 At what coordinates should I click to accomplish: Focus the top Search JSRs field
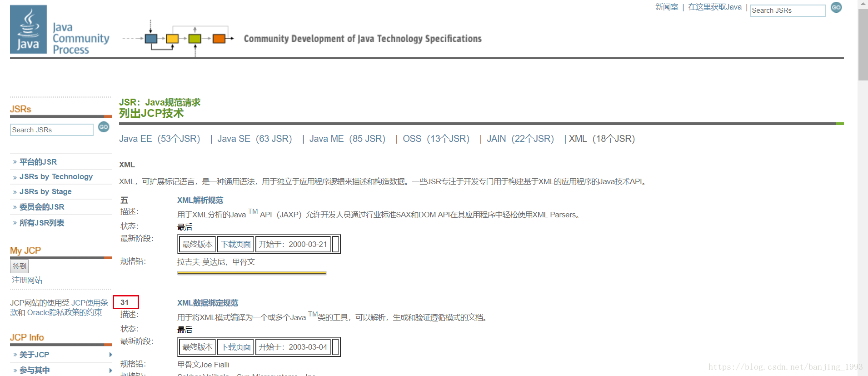tap(788, 10)
